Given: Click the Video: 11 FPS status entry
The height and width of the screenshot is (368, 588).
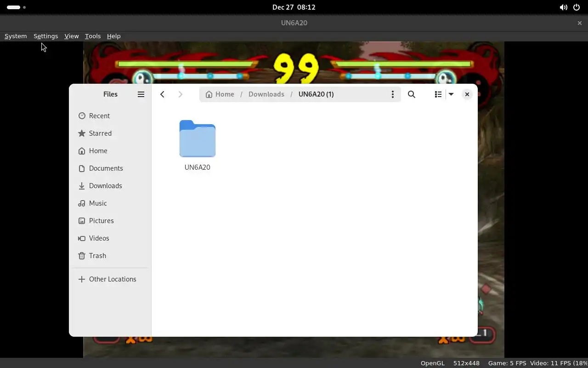Looking at the screenshot, I should point(559,363).
